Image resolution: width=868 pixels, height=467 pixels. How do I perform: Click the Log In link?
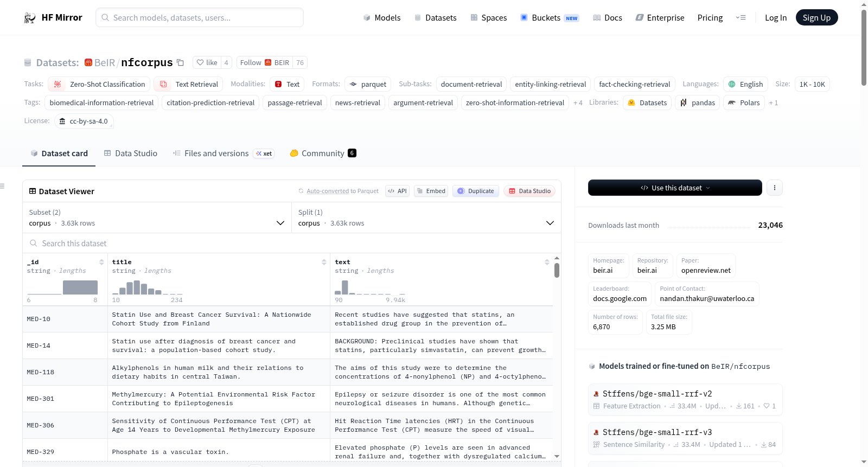(x=776, y=18)
